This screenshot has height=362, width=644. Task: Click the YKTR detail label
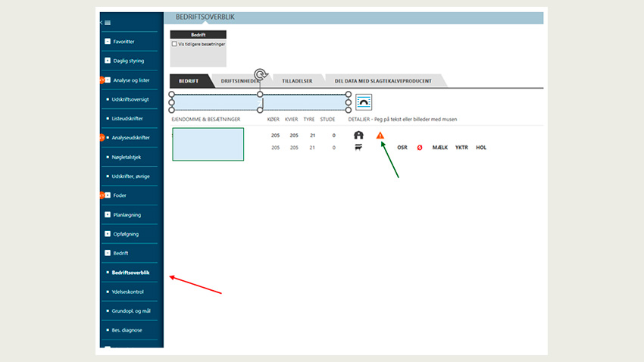click(x=461, y=148)
